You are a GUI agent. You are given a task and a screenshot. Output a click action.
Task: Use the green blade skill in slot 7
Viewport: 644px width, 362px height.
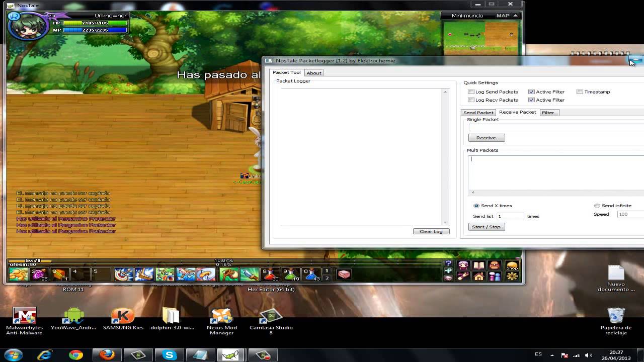[250, 274]
